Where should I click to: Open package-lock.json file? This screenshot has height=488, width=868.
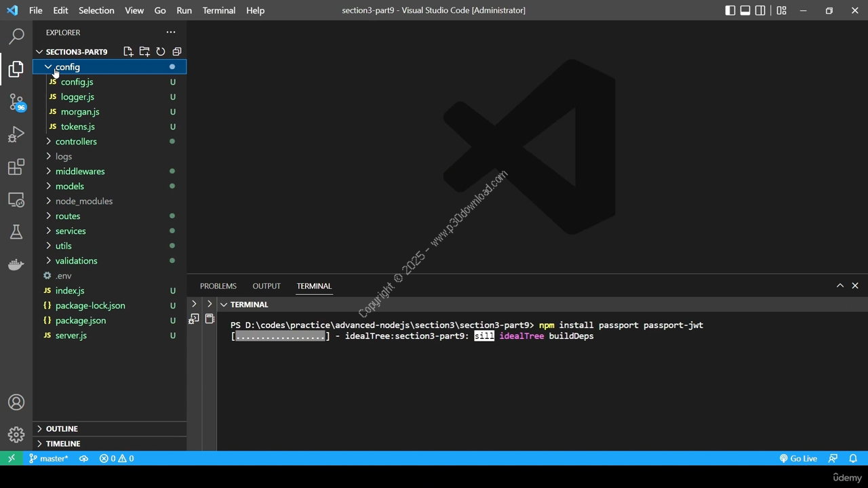click(109, 305)
